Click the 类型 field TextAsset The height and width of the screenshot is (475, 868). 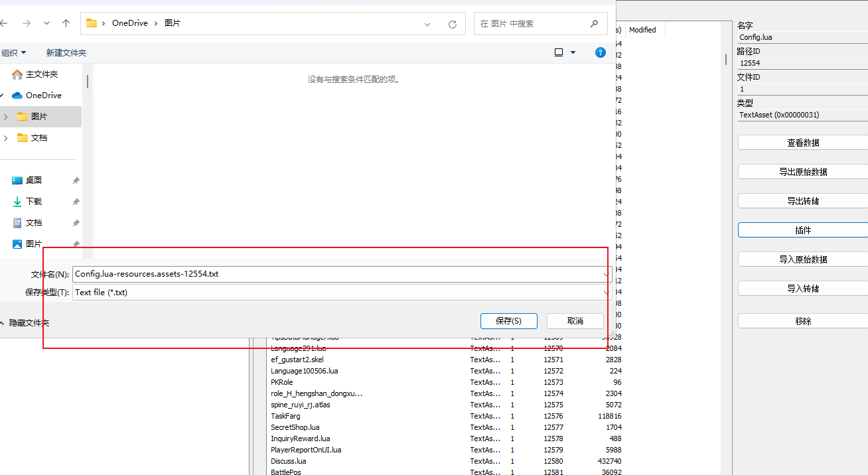[x=802, y=115]
